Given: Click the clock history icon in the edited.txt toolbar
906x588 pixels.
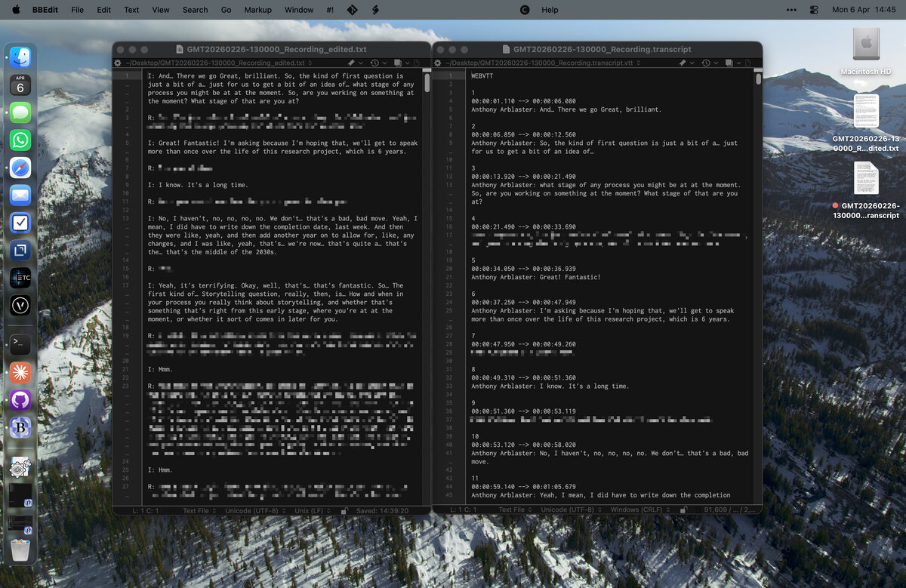Looking at the screenshot, I should click(374, 63).
